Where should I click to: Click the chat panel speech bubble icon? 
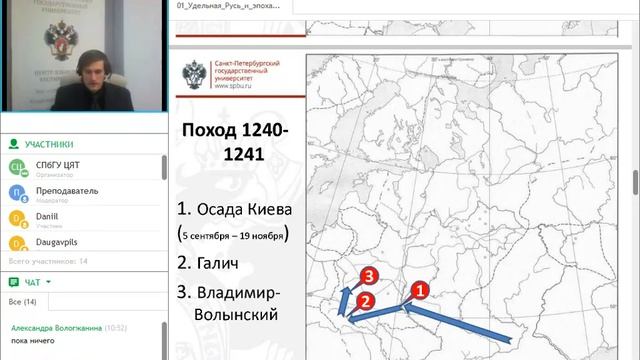(x=13, y=282)
